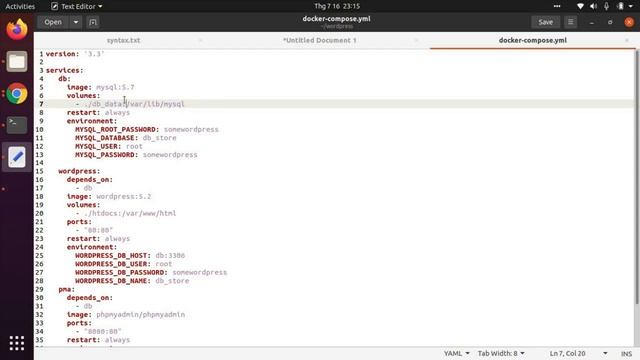Click the 'image: wordpress:5.2' line

tap(109, 196)
